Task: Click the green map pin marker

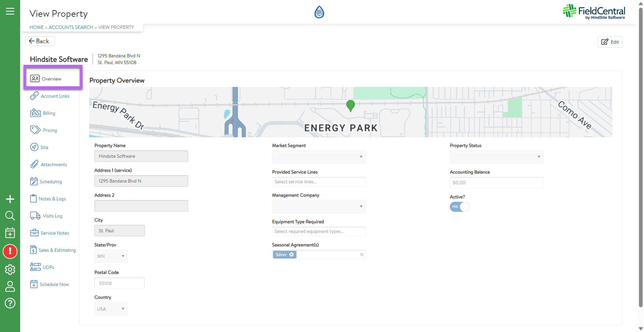Action: (x=351, y=105)
